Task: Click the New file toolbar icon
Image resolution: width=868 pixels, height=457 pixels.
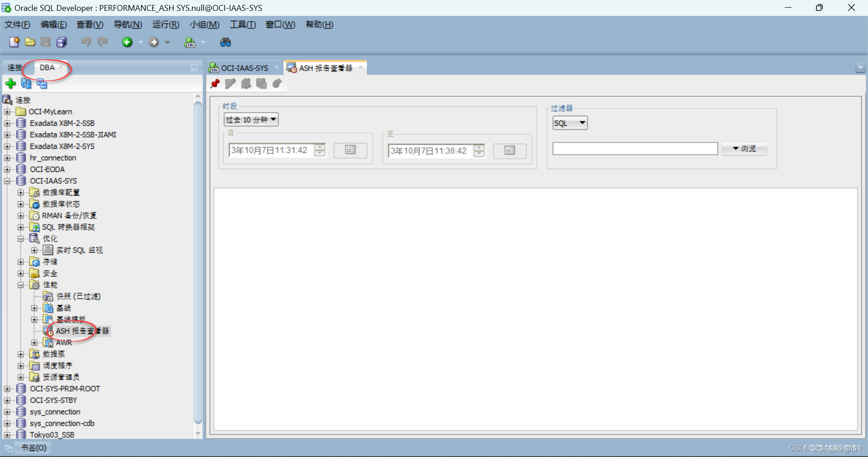Action: 14,42
